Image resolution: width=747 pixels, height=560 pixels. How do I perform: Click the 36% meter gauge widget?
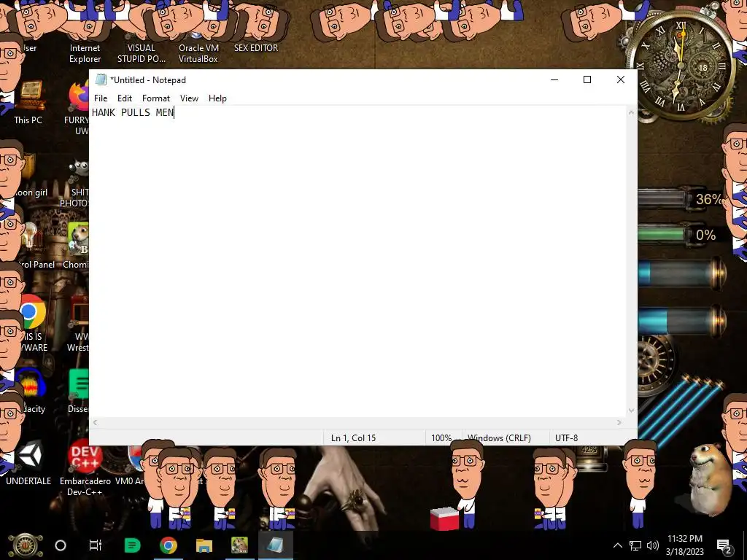pyautogui.click(x=681, y=198)
